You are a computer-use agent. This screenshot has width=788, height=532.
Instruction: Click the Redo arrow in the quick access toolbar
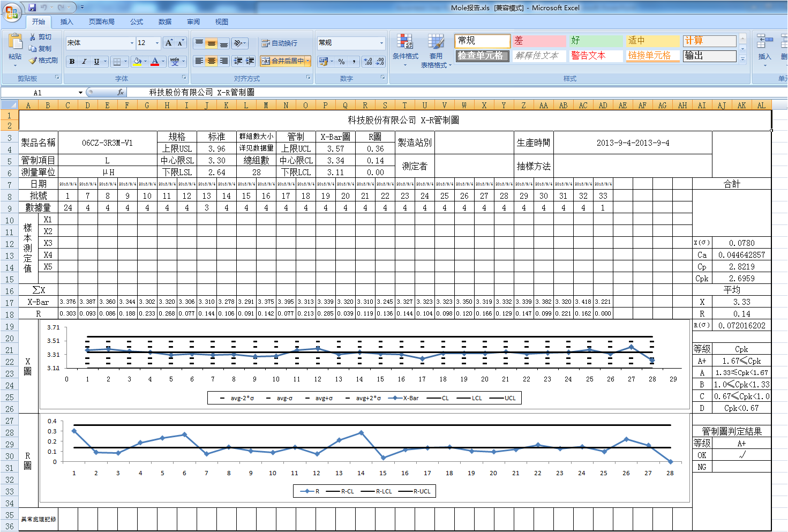click(x=61, y=8)
